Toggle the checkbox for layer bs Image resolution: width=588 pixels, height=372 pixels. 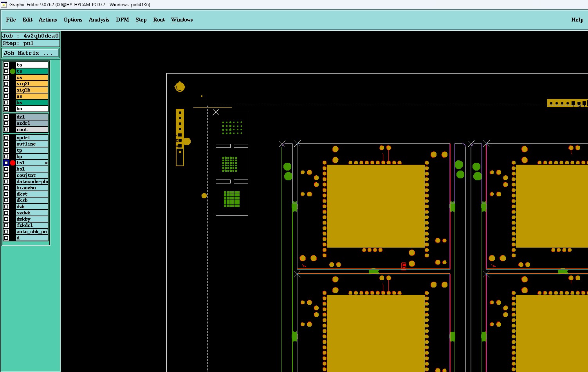coord(6,102)
